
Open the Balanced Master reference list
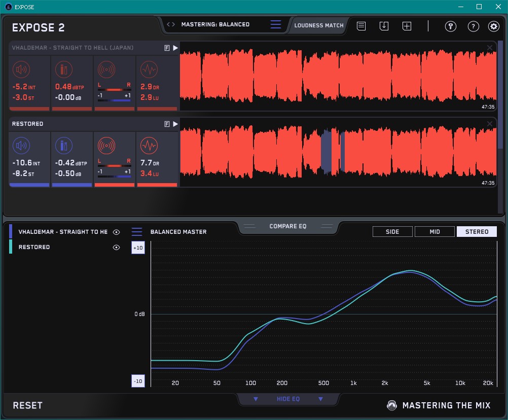pyautogui.click(x=137, y=232)
